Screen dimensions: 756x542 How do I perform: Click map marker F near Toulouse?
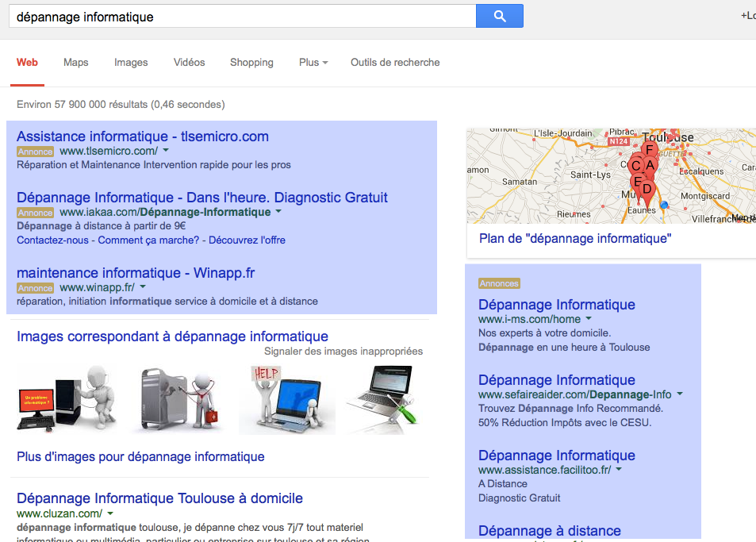(x=650, y=151)
